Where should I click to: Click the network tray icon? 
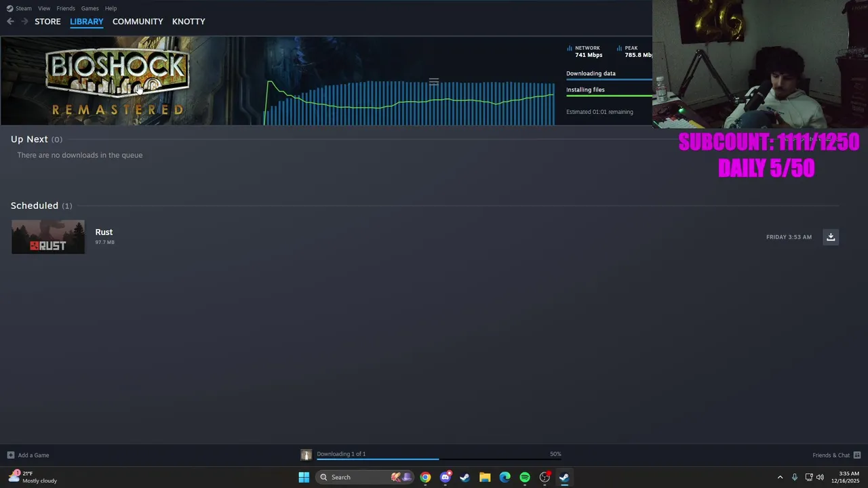809,477
